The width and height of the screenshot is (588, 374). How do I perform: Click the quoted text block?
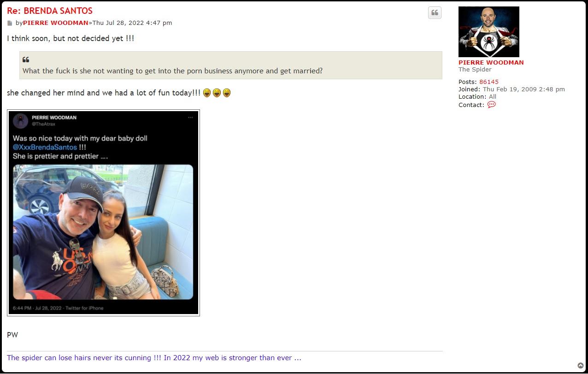coord(172,71)
